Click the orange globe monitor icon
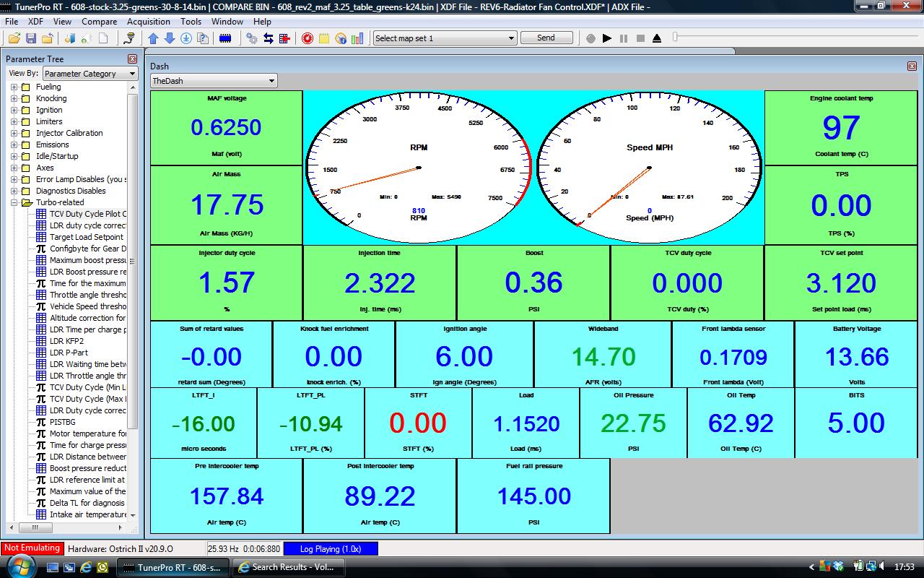 point(341,38)
